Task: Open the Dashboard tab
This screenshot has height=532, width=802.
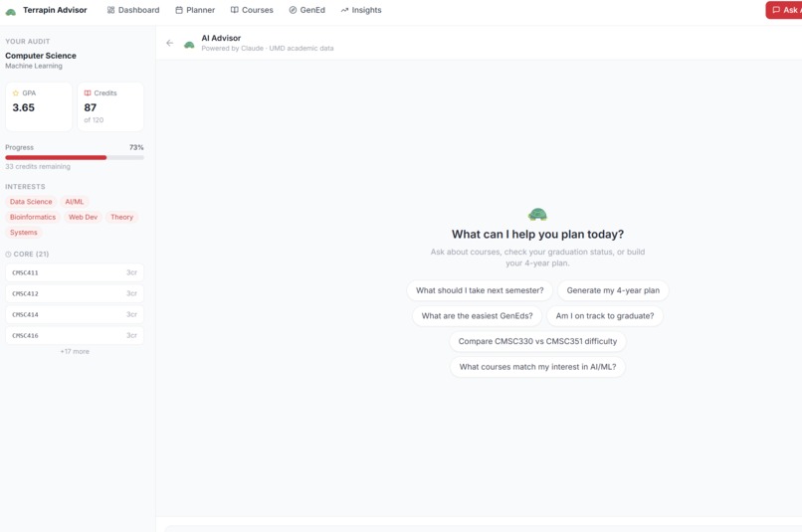Action: tap(133, 10)
